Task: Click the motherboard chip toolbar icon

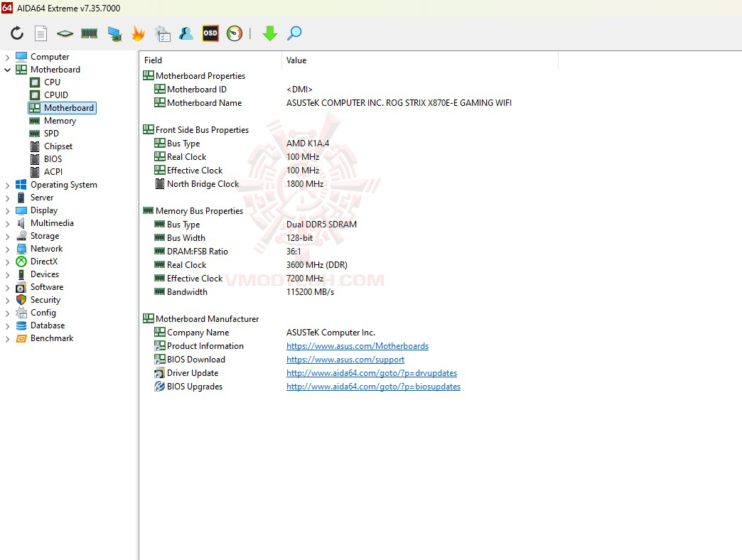Action: point(65,33)
